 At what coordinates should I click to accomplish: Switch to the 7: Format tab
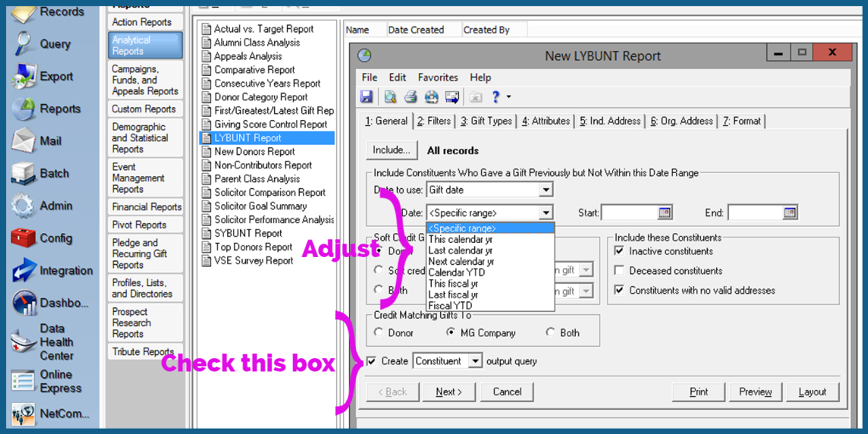[742, 121]
